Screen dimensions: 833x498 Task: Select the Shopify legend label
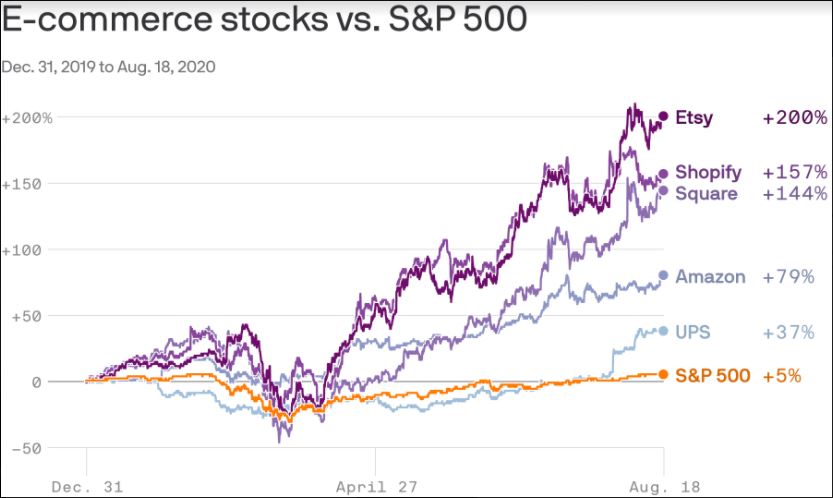click(x=708, y=172)
